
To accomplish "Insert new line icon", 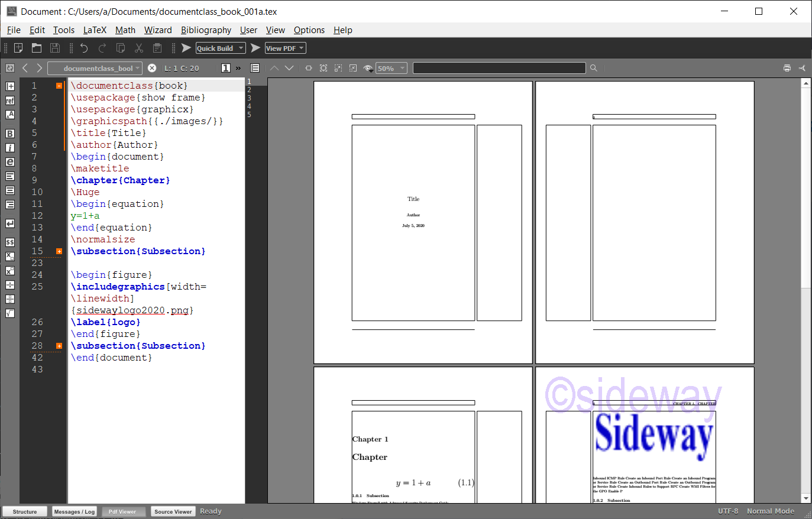I will pyautogui.click(x=10, y=223).
